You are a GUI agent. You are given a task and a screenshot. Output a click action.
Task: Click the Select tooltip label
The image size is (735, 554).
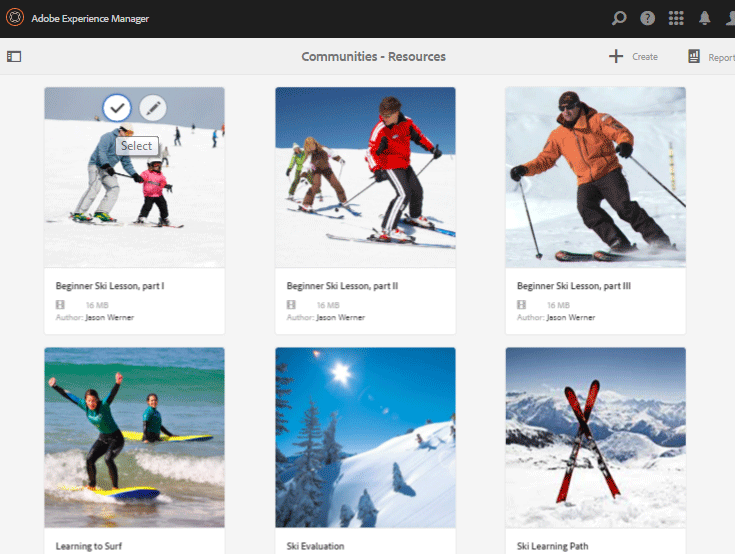pos(136,146)
